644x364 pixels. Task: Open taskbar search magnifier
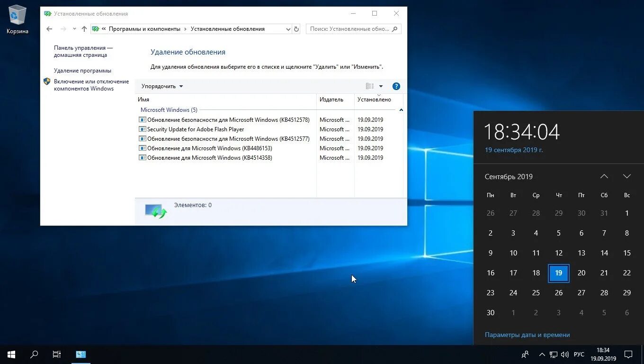pyautogui.click(x=34, y=355)
